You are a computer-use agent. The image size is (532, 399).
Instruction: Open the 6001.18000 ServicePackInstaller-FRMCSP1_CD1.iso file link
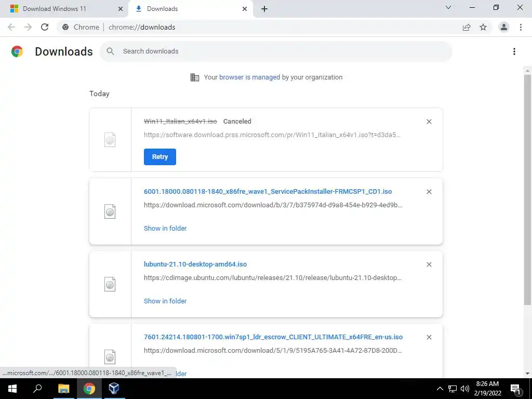(268, 191)
